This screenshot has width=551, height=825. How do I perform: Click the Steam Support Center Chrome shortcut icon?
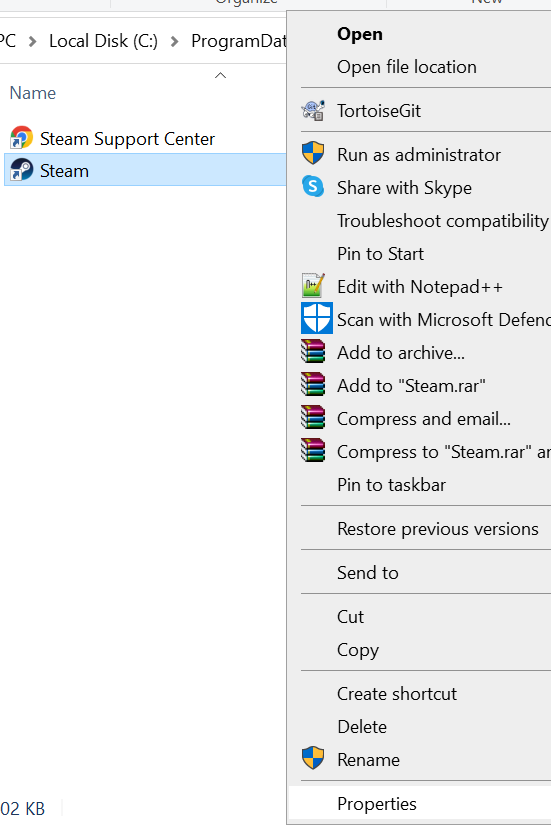coord(22,138)
